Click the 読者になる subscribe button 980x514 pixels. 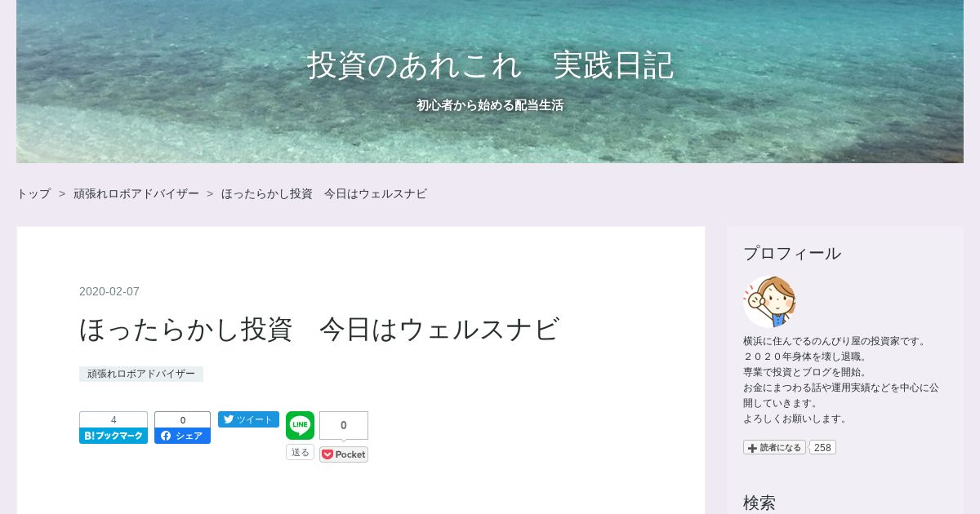point(774,447)
